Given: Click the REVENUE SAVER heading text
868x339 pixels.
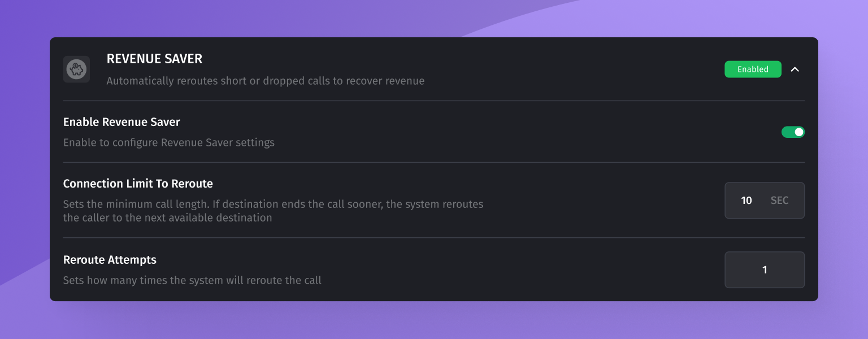Looking at the screenshot, I should click(x=154, y=59).
